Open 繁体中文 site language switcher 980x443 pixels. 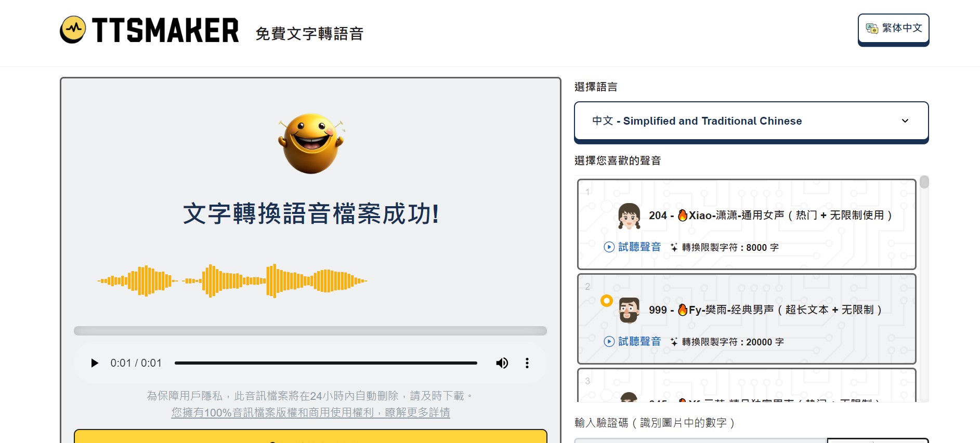point(893,29)
